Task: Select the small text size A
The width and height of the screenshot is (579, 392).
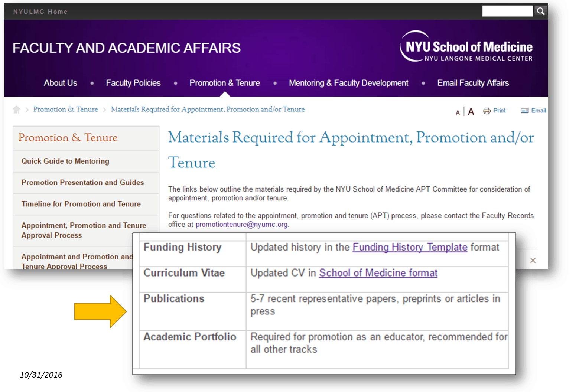Action: click(x=458, y=112)
